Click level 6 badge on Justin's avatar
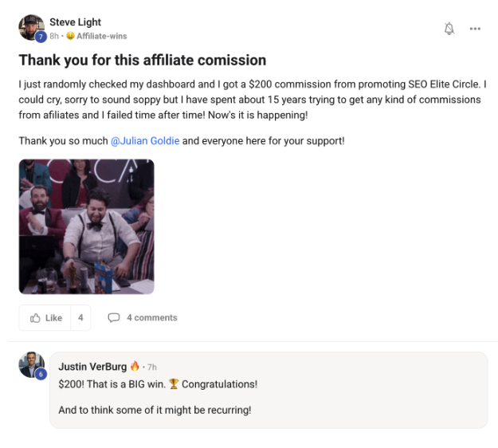The width and height of the screenshot is (498, 448). pyautogui.click(x=41, y=374)
